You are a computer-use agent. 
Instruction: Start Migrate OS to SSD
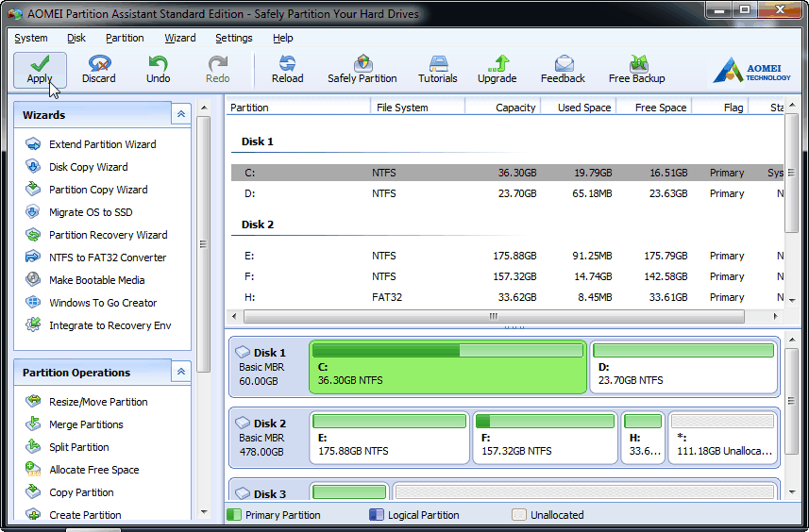[x=79, y=212]
